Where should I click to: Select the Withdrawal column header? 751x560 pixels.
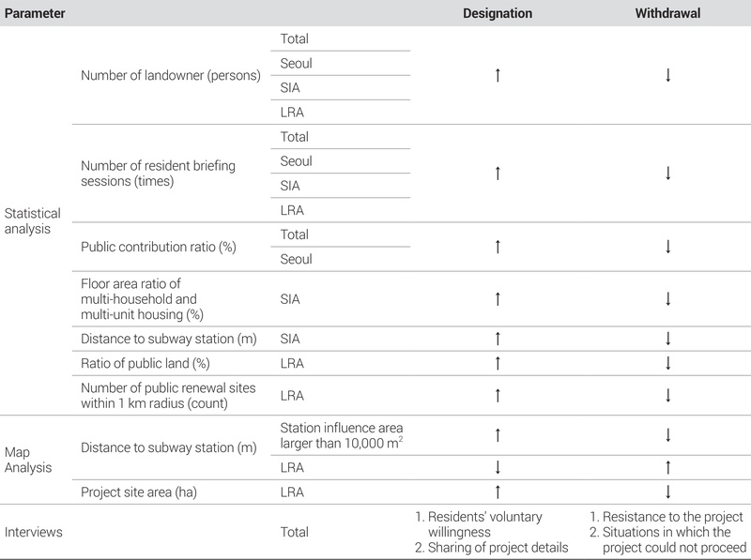(667, 14)
